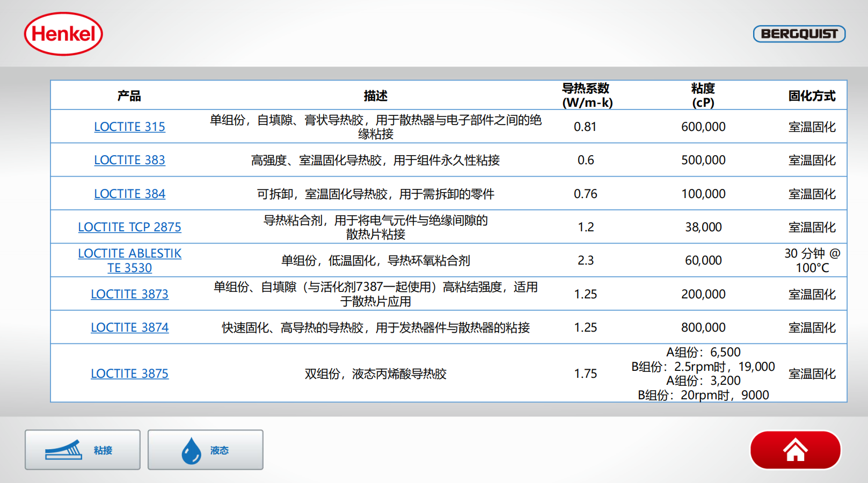Click the Bergquist logo
The width and height of the screenshot is (868, 483).
pos(799,34)
